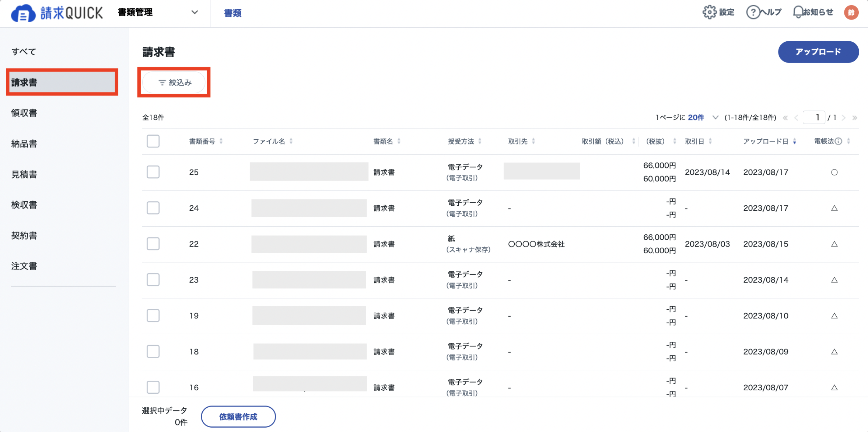Click transaction date 2023/08/14 of document 25
Viewport: 868px width, 432px height.
coord(707,172)
